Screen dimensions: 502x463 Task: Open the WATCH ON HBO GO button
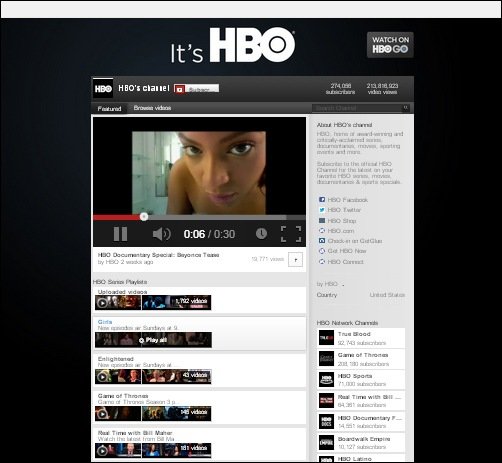(x=390, y=45)
